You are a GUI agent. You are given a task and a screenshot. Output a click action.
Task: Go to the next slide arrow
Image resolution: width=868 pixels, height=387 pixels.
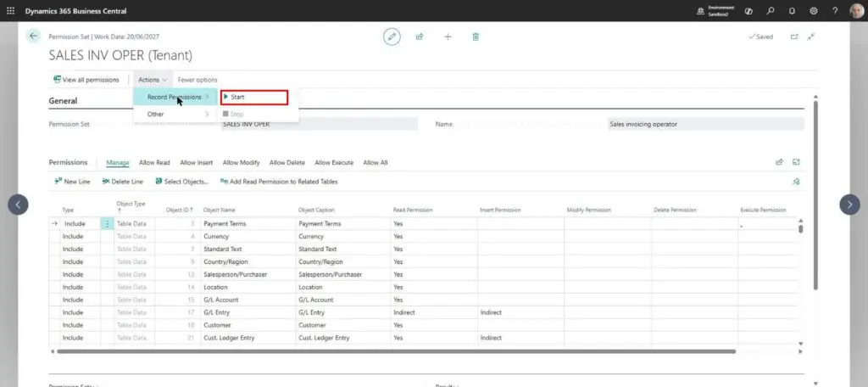pos(849,205)
